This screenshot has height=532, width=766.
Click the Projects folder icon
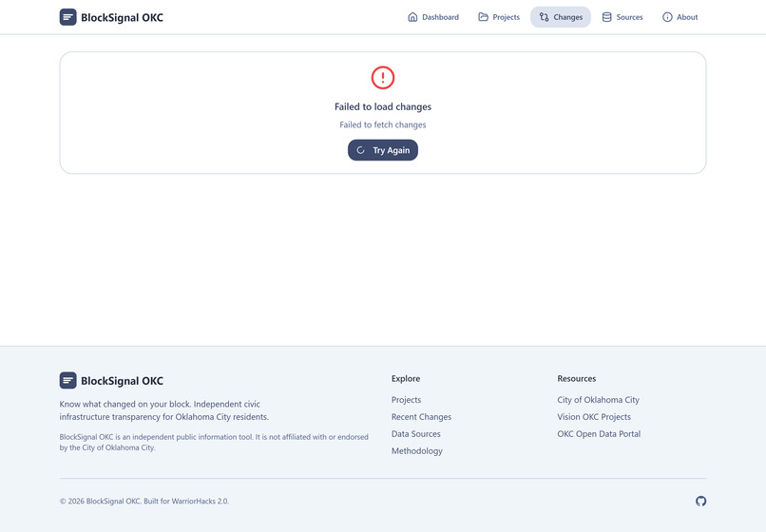(x=483, y=17)
